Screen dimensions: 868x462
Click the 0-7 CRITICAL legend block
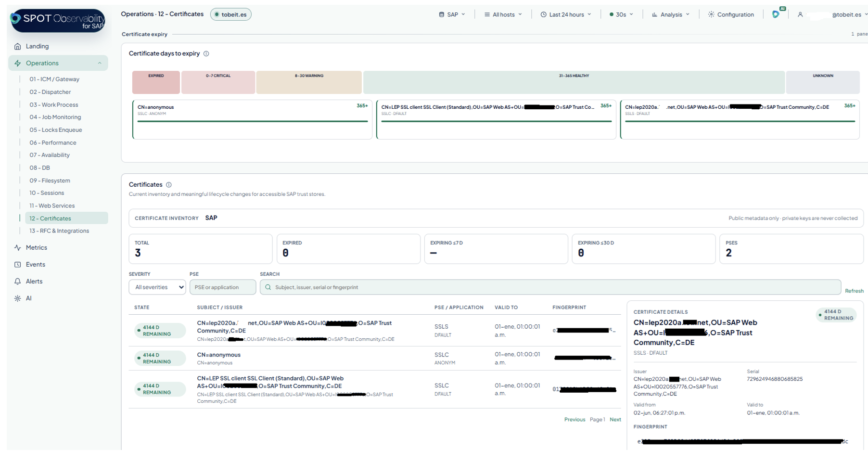(218, 82)
